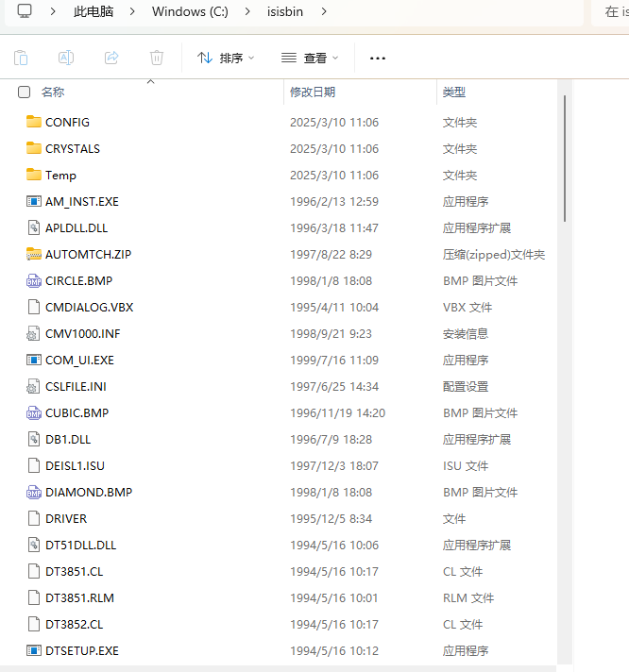
Task: Click the CMV1000.INF setup info icon
Action: [34, 333]
